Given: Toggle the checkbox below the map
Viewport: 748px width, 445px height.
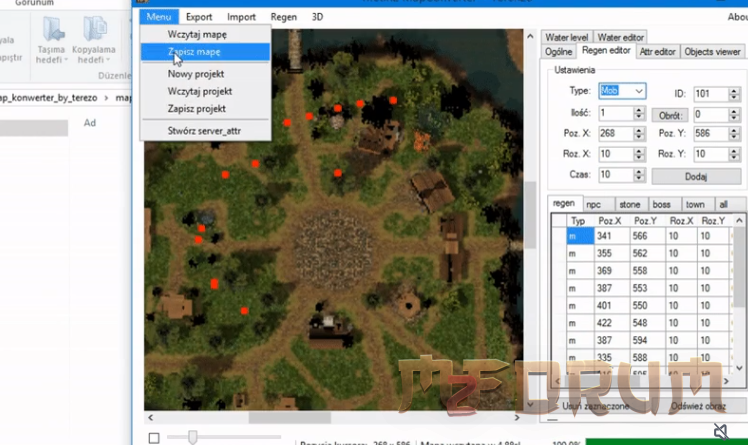Looking at the screenshot, I should pyautogui.click(x=154, y=438).
